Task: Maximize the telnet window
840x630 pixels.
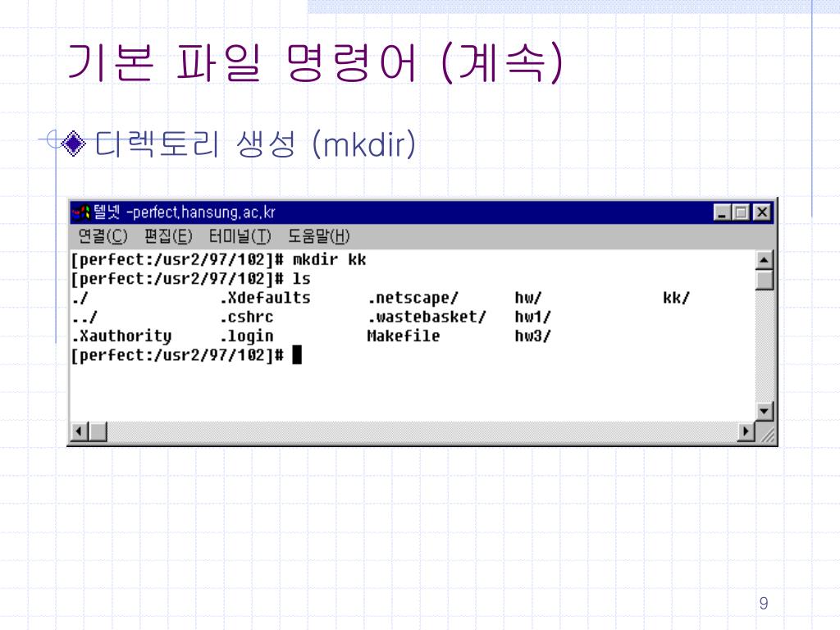Action: pyautogui.click(x=742, y=212)
